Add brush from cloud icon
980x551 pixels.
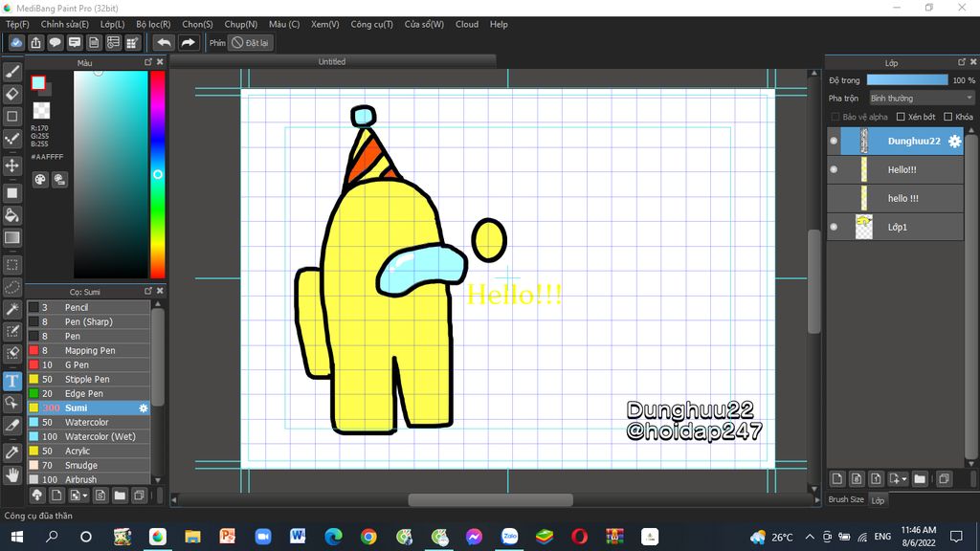pos(37,496)
